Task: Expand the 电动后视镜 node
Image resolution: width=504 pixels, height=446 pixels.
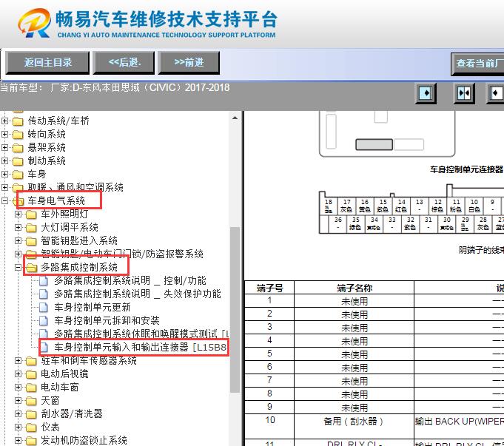Action: pos(18,374)
